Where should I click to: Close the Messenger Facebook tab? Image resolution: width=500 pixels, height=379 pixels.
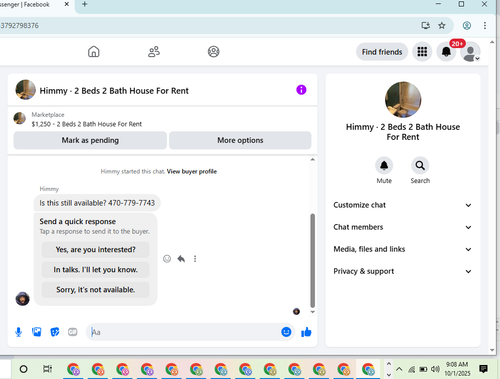66,4
